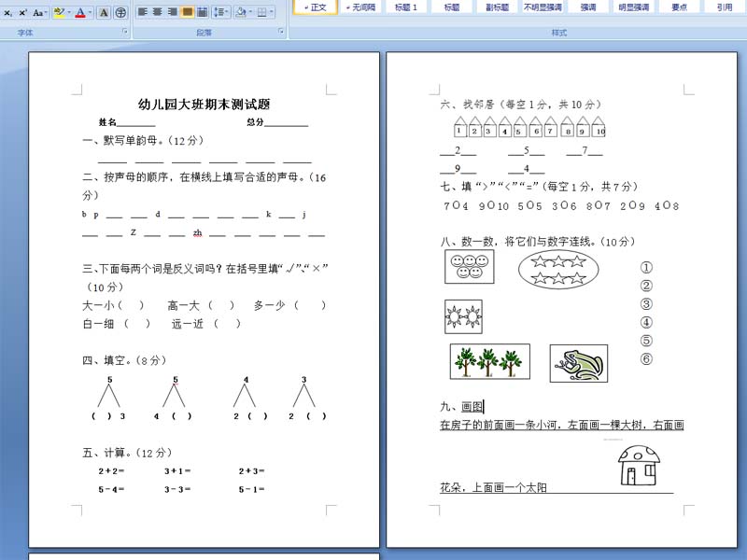Apply subscript formatting
The width and height of the screenshot is (747, 560).
coord(8,13)
